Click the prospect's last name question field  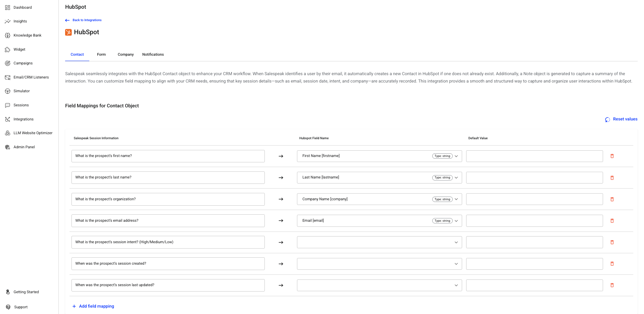[x=168, y=177]
